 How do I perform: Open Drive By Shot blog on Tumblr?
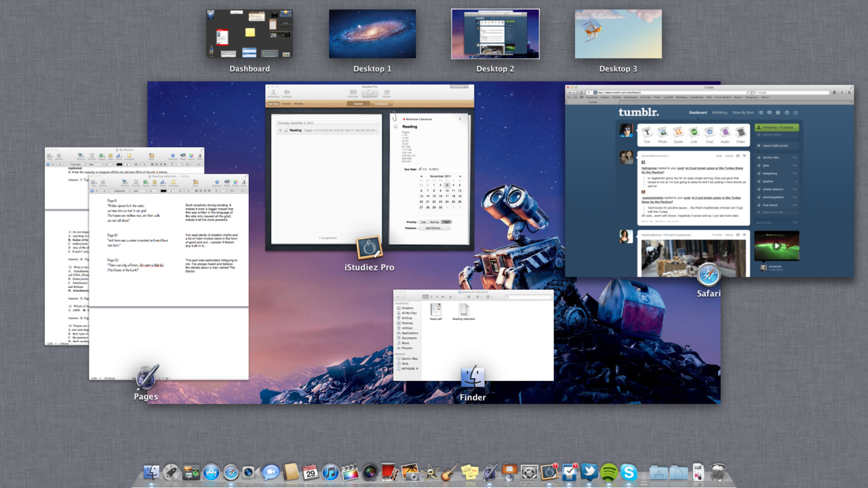click(743, 113)
